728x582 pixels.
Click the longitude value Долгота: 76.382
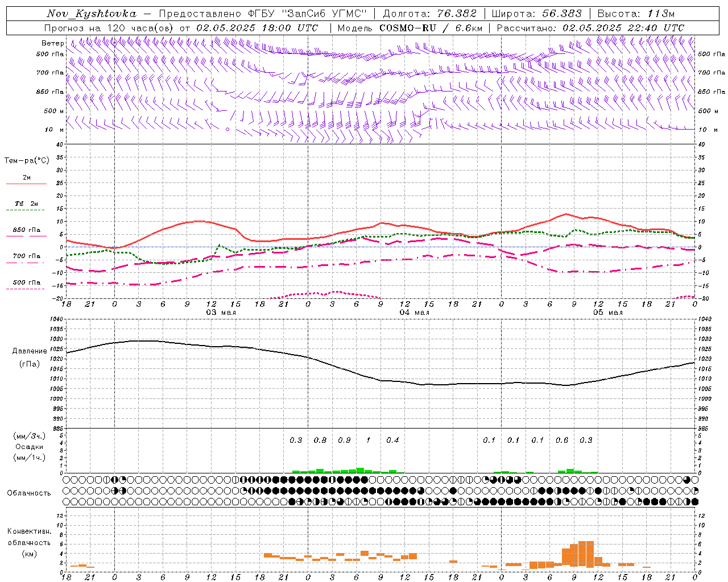tap(429, 14)
